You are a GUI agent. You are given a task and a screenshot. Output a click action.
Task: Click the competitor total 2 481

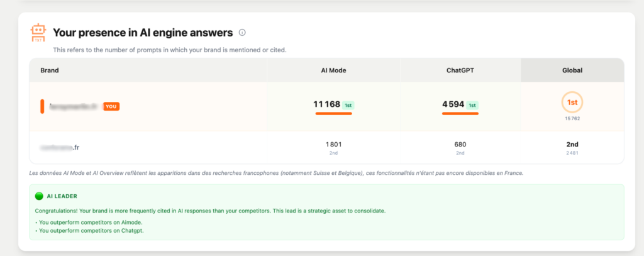[x=572, y=153]
